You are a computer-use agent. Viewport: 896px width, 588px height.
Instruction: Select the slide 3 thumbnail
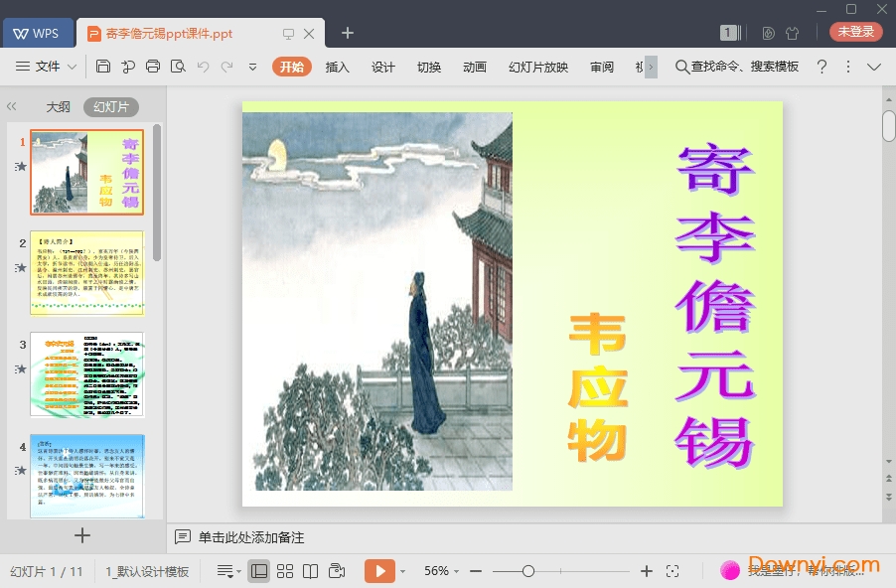(x=86, y=374)
